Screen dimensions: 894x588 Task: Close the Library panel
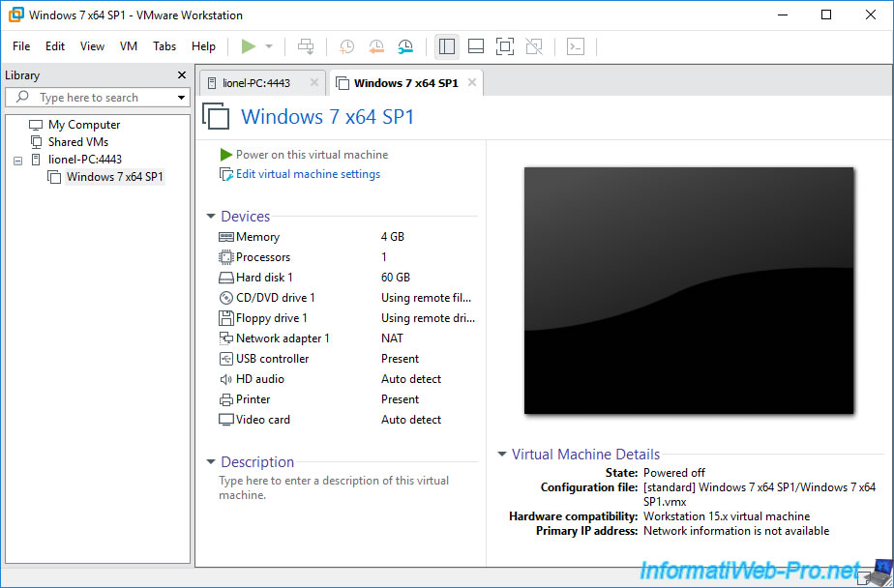[182, 75]
